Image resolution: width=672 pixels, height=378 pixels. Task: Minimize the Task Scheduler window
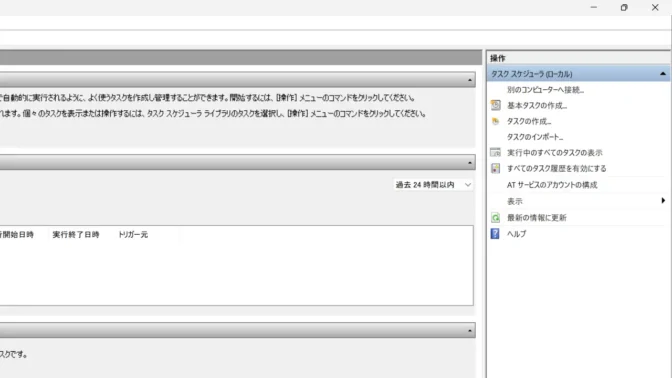(594, 7)
